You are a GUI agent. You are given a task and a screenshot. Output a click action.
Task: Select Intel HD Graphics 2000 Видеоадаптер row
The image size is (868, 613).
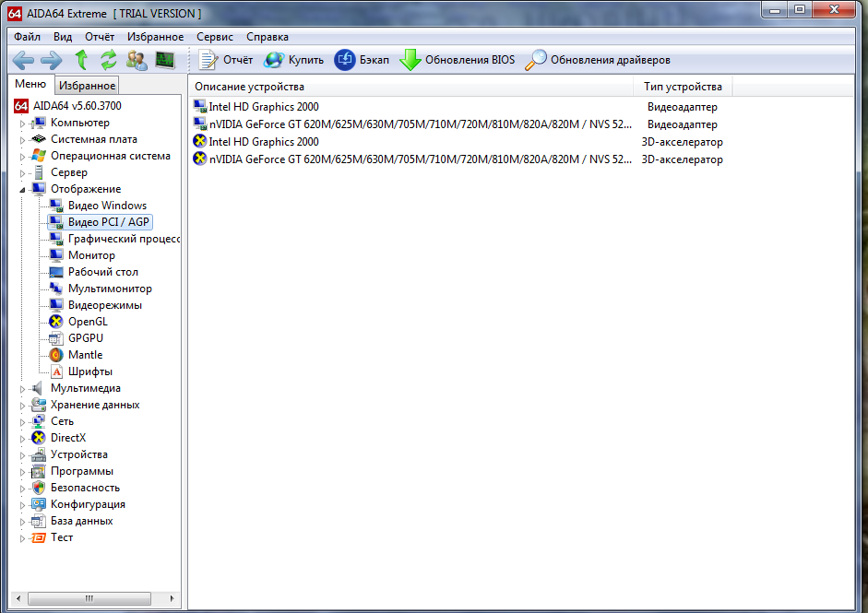tap(459, 107)
